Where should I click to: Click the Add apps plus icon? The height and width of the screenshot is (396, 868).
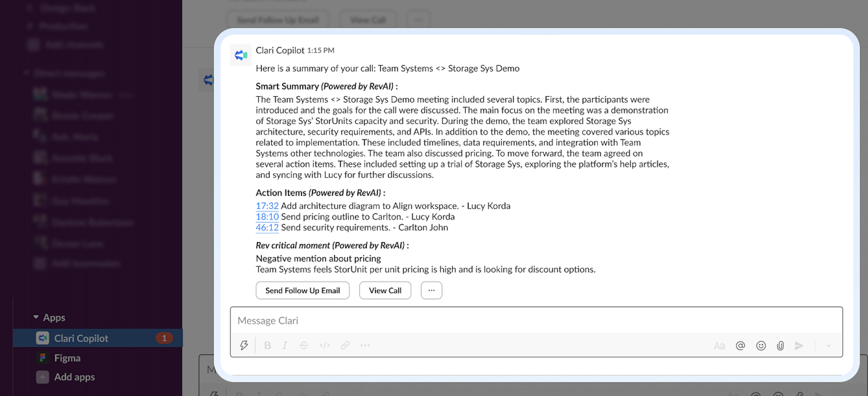(42, 377)
